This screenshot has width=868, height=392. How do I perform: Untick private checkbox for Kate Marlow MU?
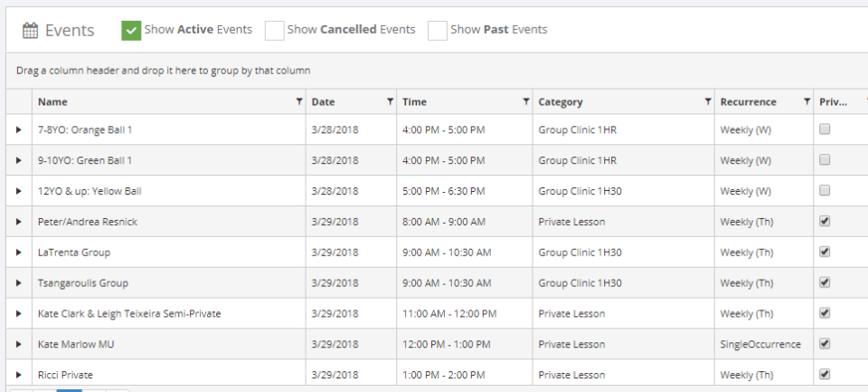(x=825, y=344)
